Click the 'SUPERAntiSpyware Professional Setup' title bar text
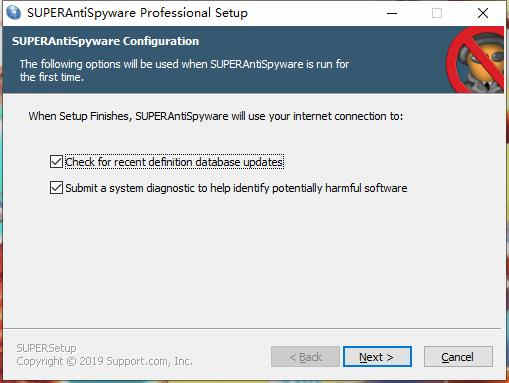 (137, 13)
